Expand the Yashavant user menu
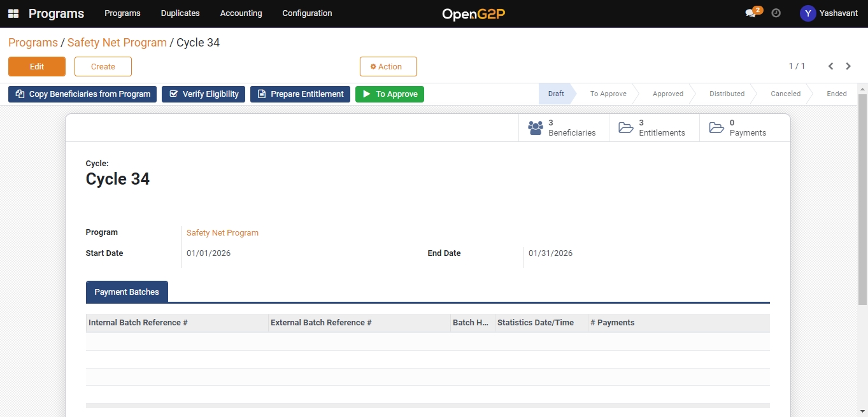The height and width of the screenshot is (417, 868). tap(829, 13)
